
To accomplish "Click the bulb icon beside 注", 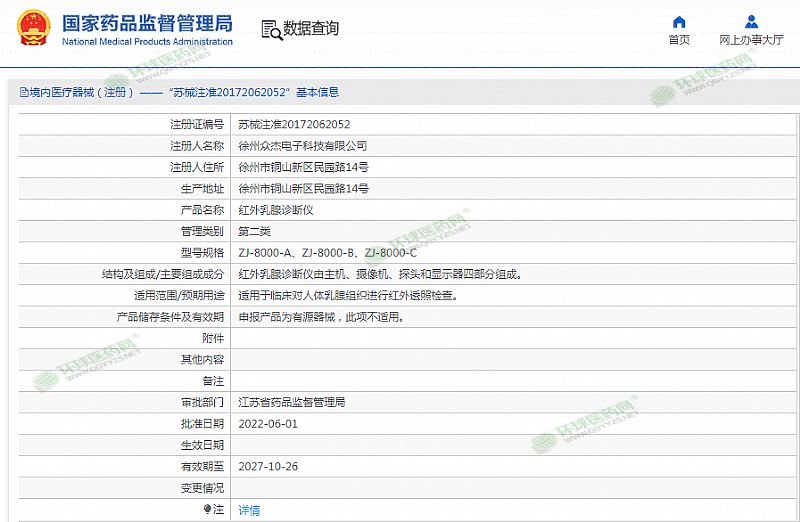I will tap(208, 509).
